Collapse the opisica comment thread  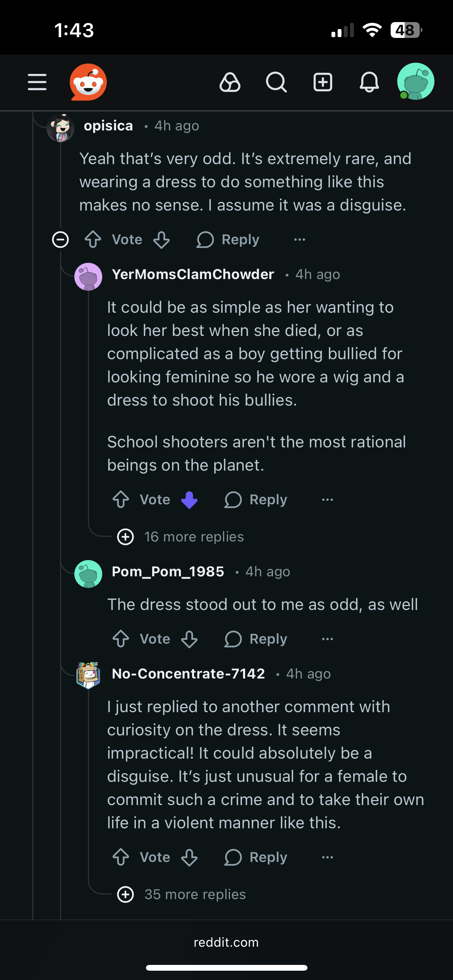tap(60, 240)
